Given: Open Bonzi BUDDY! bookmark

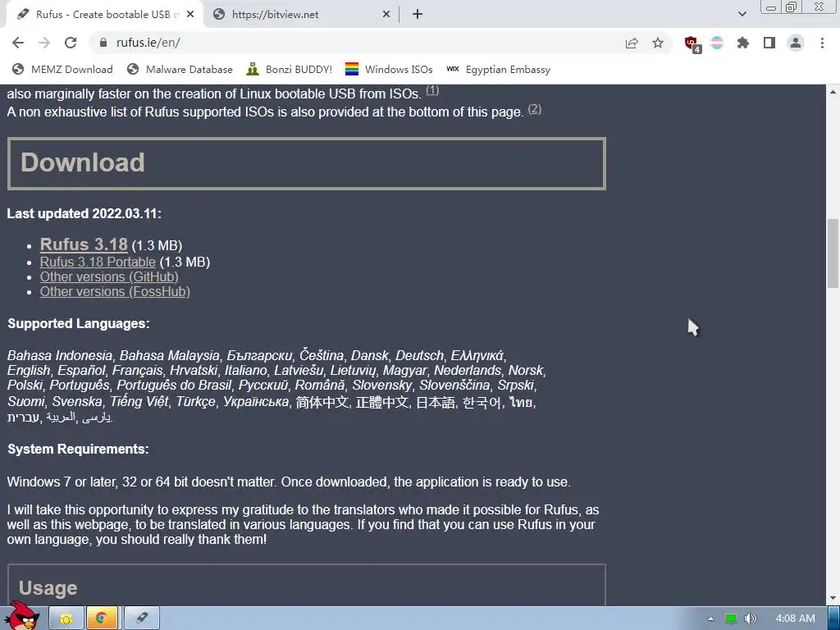Looking at the screenshot, I should [x=290, y=69].
